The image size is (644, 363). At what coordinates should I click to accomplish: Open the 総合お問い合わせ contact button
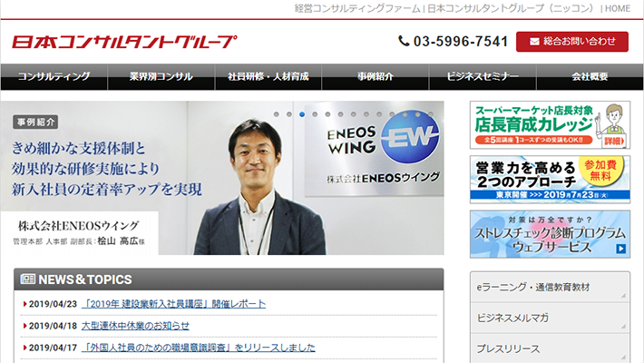pos(572,42)
